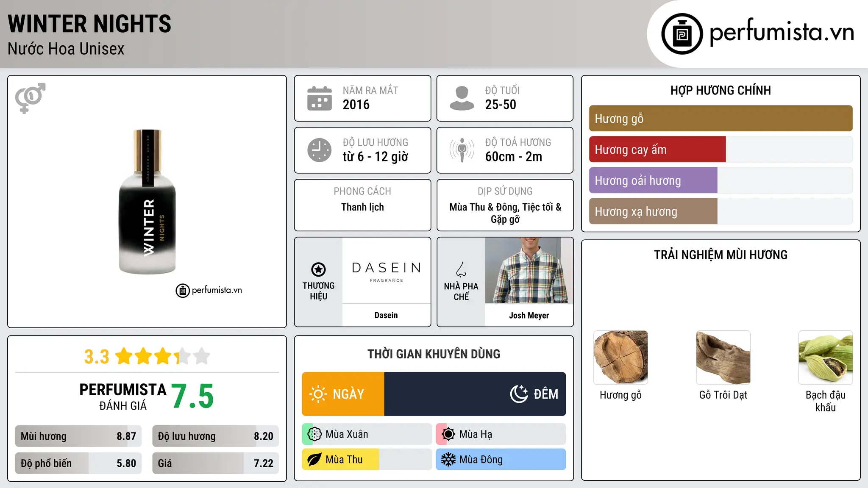Click the brown Hương xạ hương accord bar

pos(653,211)
